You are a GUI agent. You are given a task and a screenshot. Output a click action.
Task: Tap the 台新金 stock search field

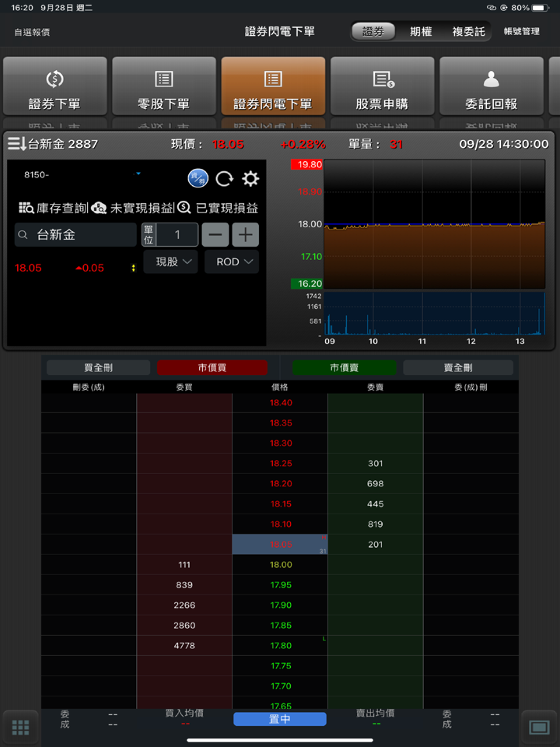[75, 235]
